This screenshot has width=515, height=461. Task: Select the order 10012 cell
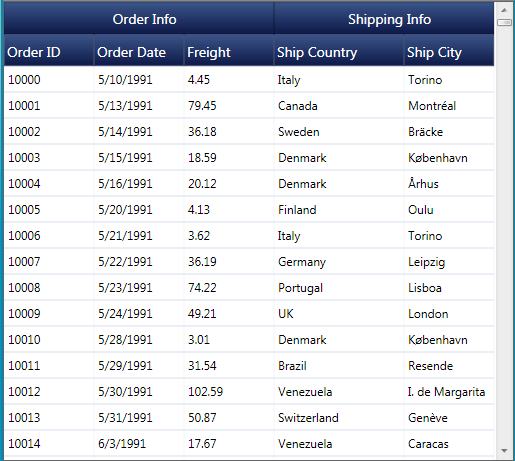pos(49,391)
